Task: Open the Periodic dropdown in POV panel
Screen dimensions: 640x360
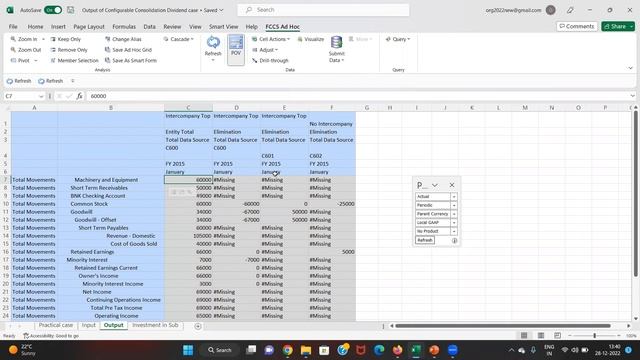Action: point(454,205)
